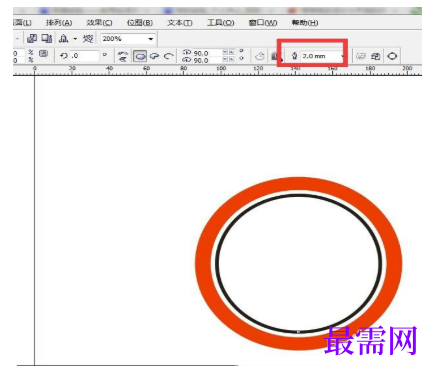Click the application launcher icon
Viewport: 436px width, 372px height.
tap(63, 39)
